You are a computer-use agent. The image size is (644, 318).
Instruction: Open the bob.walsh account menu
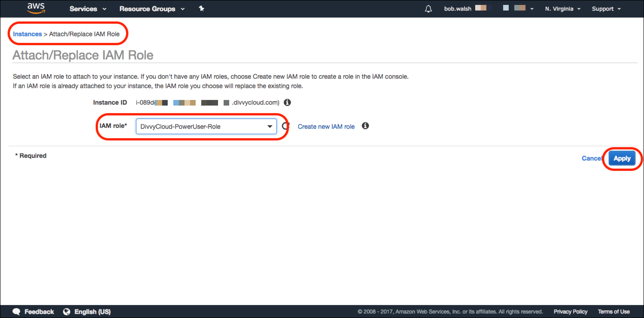click(489, 9)
